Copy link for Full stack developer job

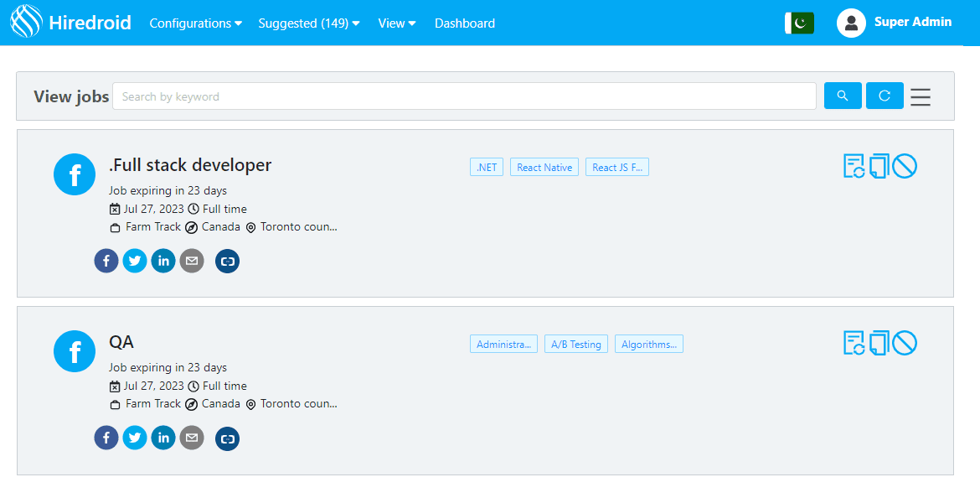click(227, 261)
